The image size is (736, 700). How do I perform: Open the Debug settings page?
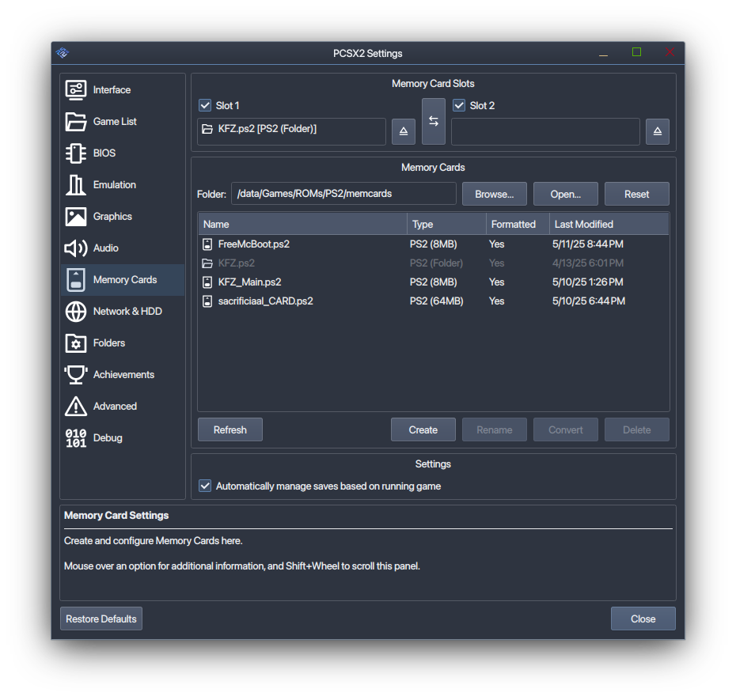(x=107, y=437)
